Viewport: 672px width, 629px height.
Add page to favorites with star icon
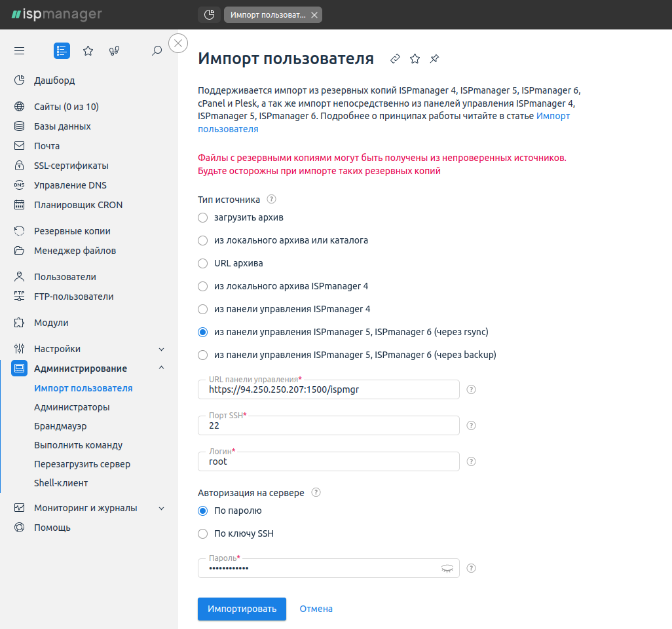pos(415,59)
